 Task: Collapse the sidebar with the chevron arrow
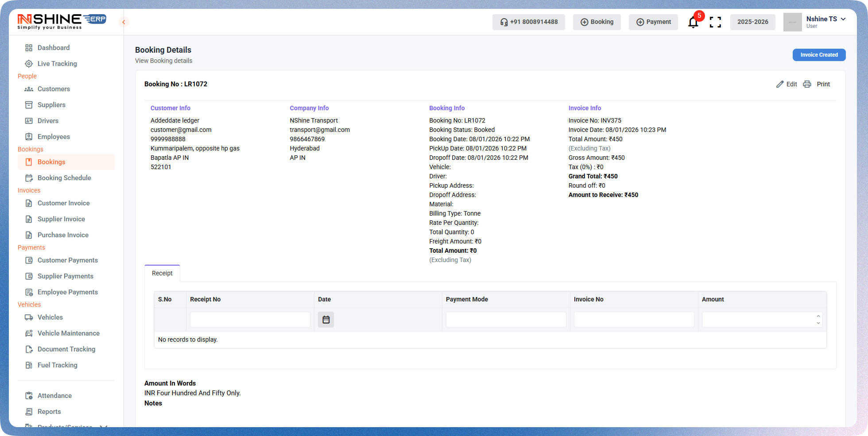coord(123,22)
